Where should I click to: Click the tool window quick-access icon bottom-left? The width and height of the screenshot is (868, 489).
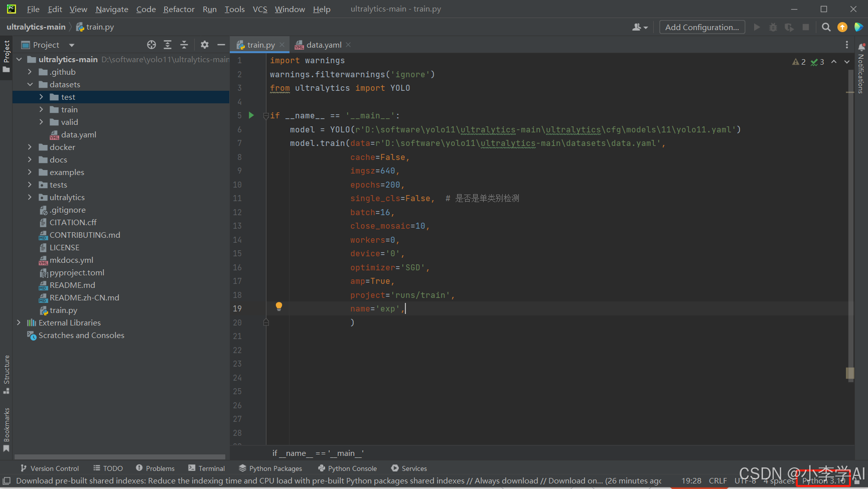pos(7,480)
